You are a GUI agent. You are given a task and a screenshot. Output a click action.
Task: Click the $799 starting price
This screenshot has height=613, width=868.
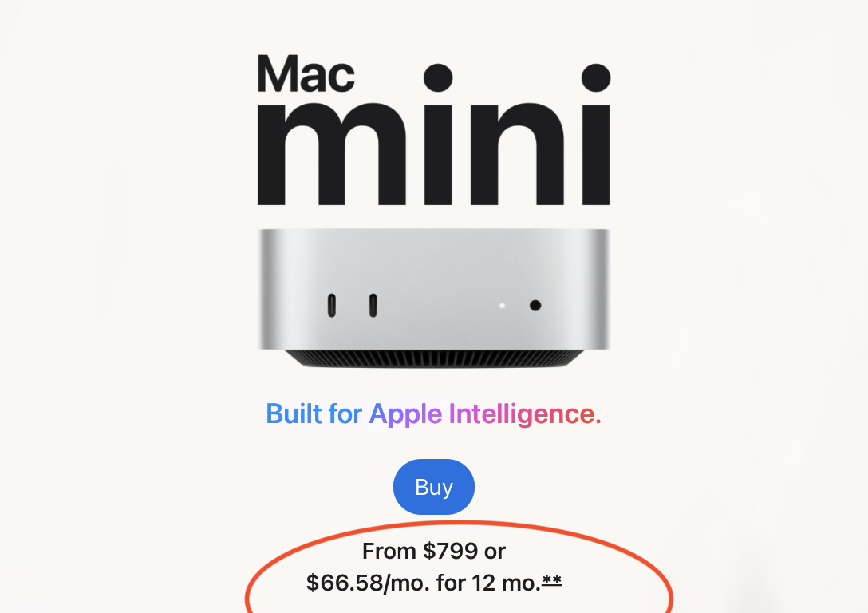point(451,551)
